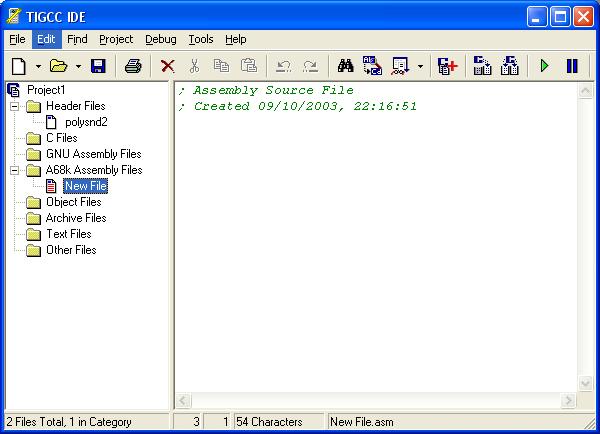Click the Cut scissors icon
This screenshot has width=600, height=434.
(194, 66)
